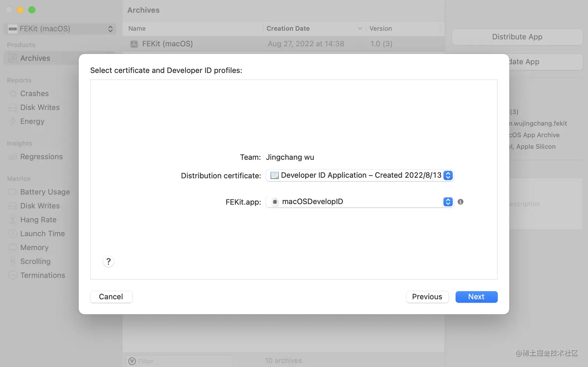Open Launch Time metrics
This screenshot has width=588, height=367.
42,234
